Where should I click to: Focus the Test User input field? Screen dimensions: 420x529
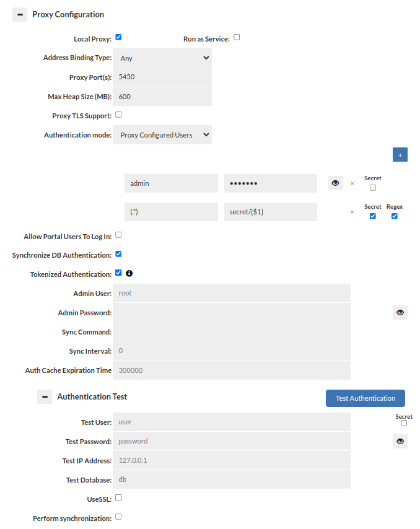pos(232,422)
